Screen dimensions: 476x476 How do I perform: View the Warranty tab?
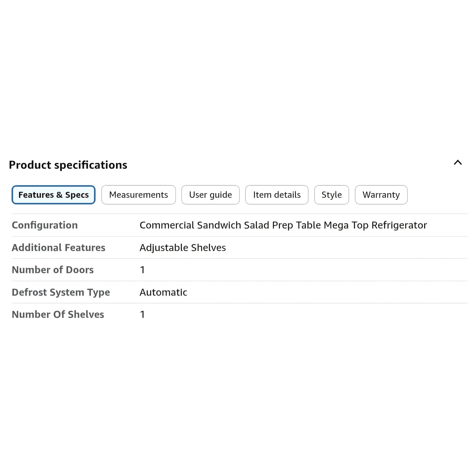[381, 195]
